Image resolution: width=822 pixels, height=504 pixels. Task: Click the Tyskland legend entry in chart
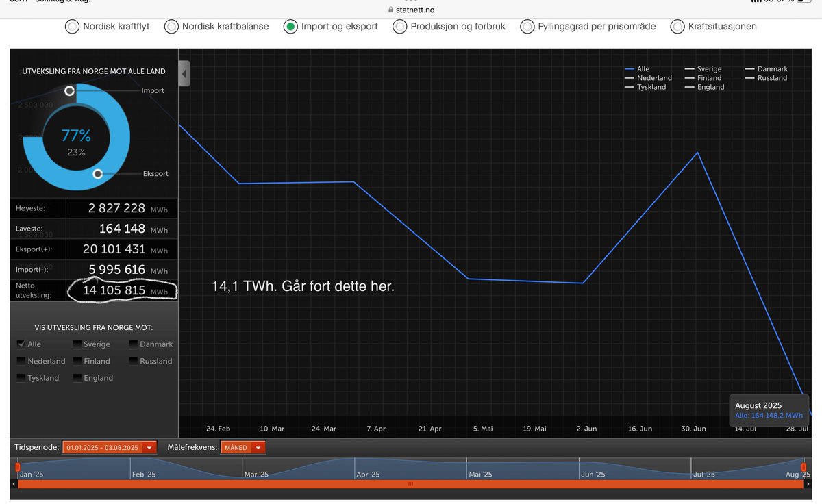click(x=645, y=87)
